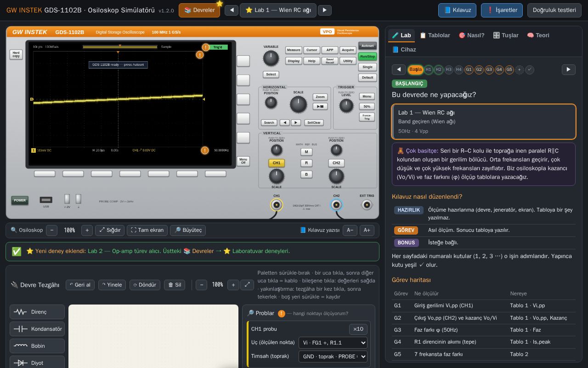Viewport: 588px width, 368px height.
Task: Select the Direnç component from palette
Action: [37, 312]
